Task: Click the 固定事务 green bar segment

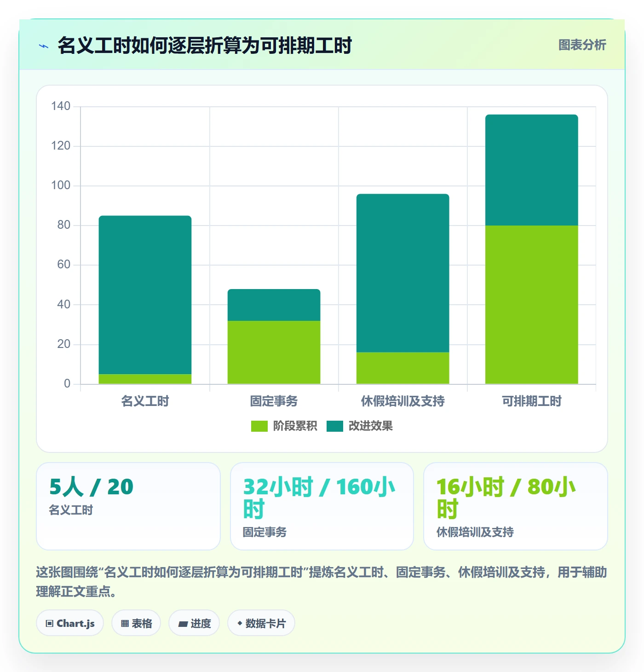Action: [274, 353]
